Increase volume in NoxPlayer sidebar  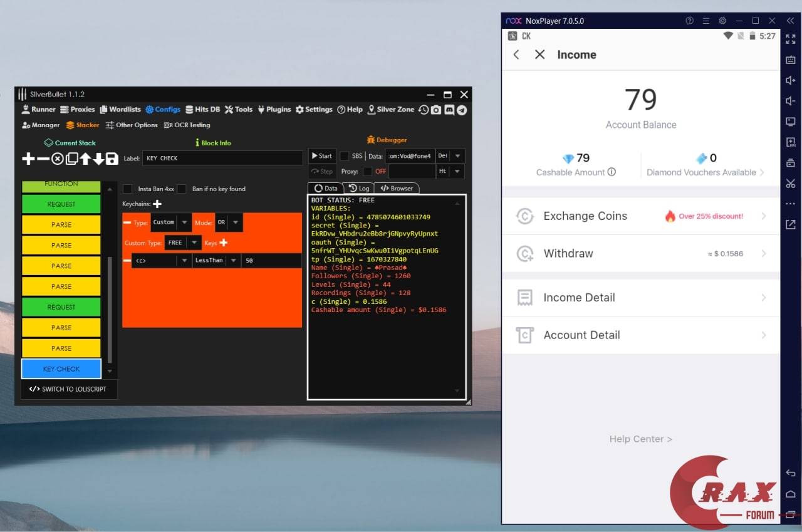(x=791, y=80)
